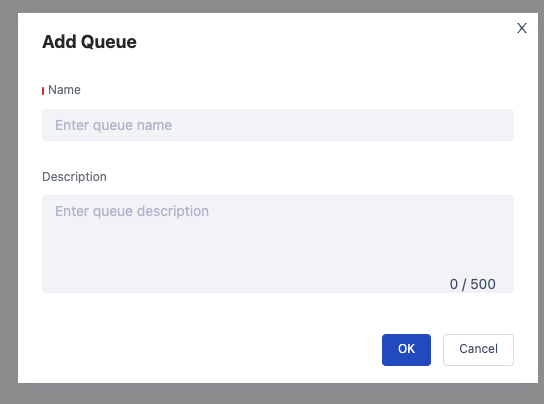Select the 'Enter queue description' placeholder text
Viewport: 544px width, 404px height.
coord(132,211)
